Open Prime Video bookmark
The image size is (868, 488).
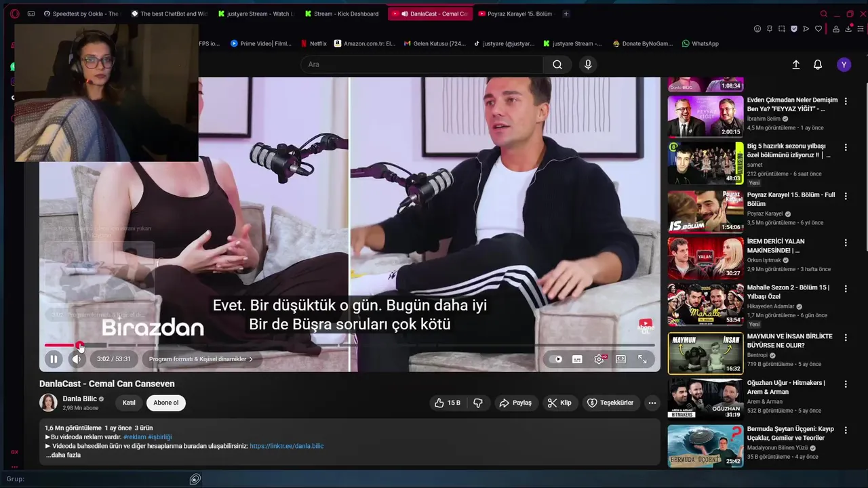pyautogui.click(x=261, y=43)
